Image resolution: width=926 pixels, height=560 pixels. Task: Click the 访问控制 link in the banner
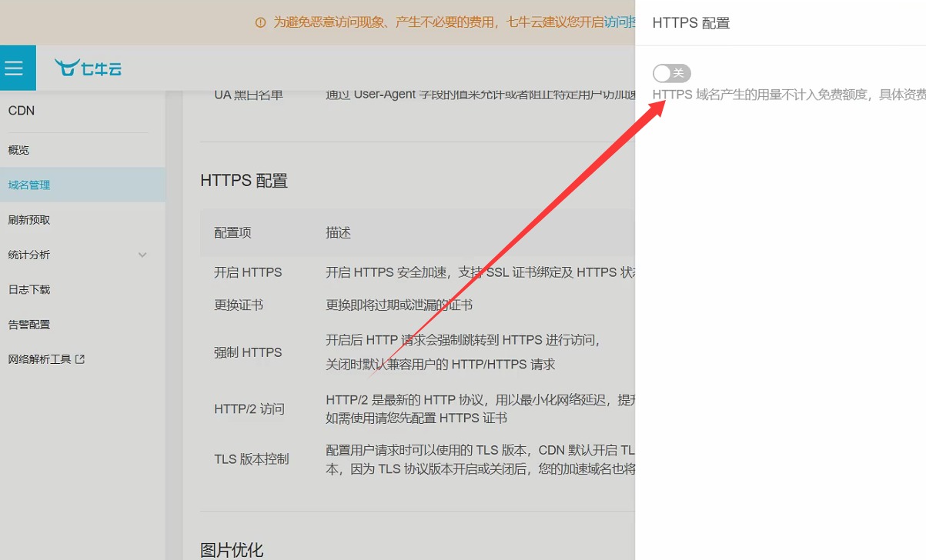tap(620, 22)
